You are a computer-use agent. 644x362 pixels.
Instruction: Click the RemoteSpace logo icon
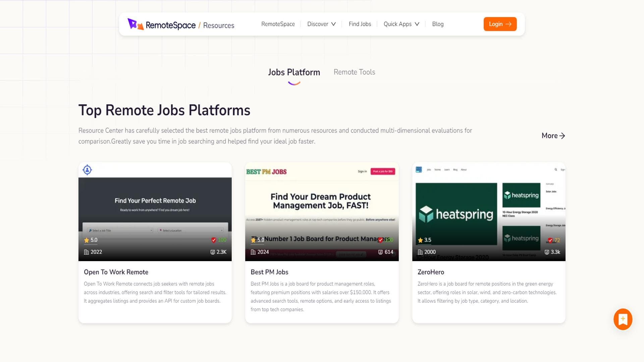136,24
